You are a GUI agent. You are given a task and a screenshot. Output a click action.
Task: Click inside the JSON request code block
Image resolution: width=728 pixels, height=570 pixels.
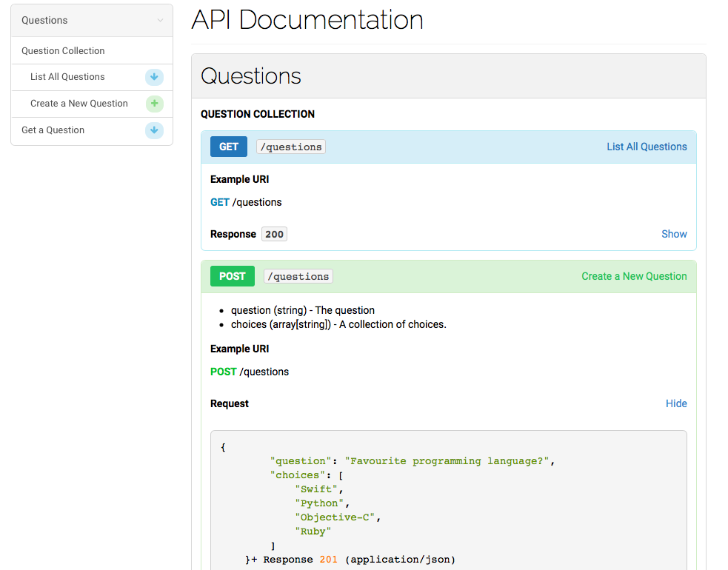pos(448,503)
